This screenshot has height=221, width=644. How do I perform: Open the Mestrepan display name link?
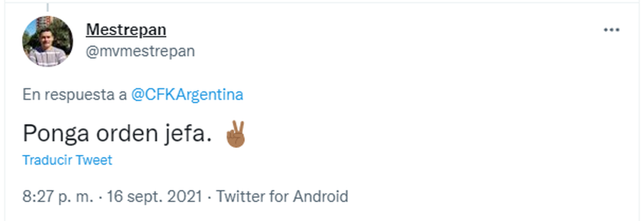pyautogui.click(x=126, y=30)
